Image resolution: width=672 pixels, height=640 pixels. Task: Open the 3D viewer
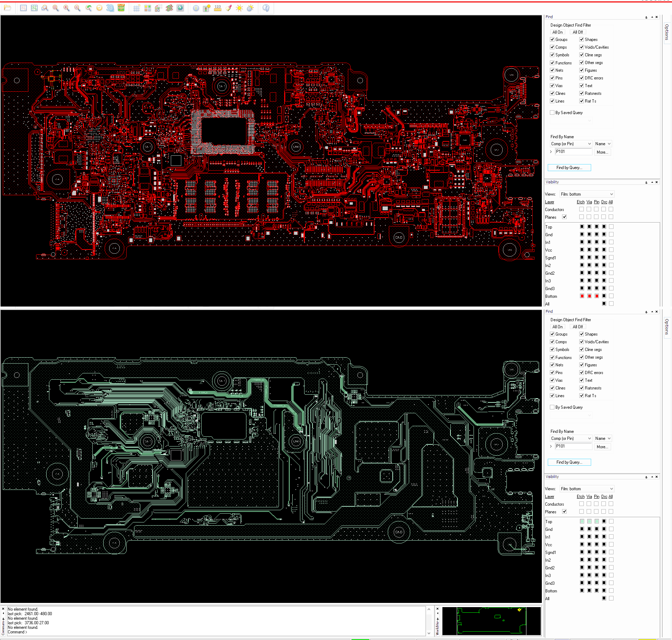(x=110, y=8)
